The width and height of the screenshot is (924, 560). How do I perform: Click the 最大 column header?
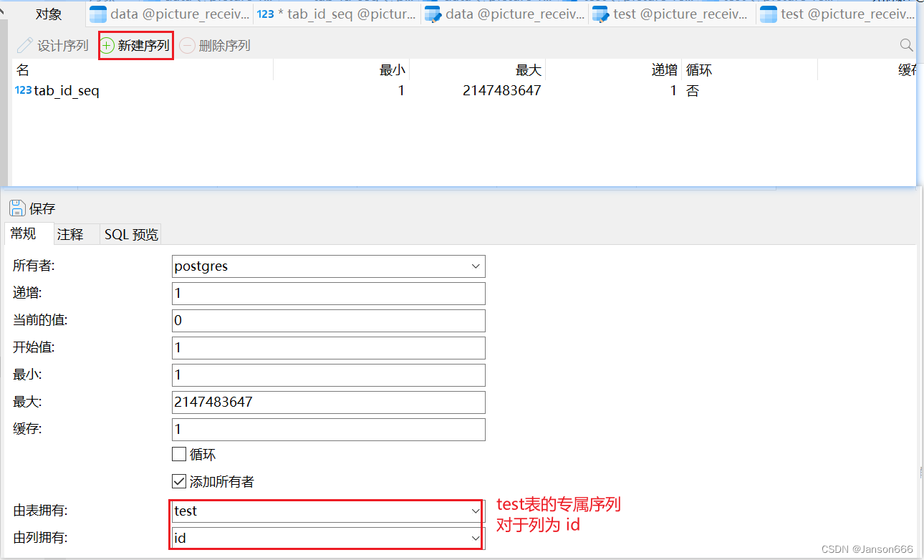[477, 70]
